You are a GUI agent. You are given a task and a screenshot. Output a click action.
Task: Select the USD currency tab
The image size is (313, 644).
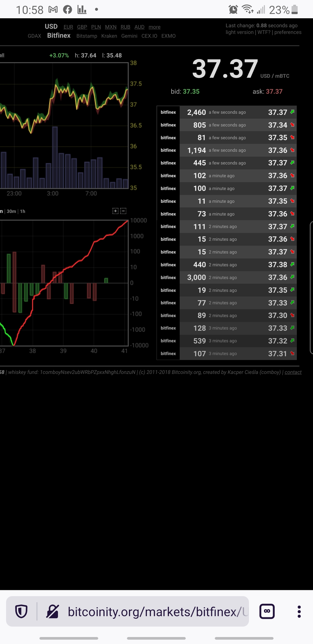51,26
